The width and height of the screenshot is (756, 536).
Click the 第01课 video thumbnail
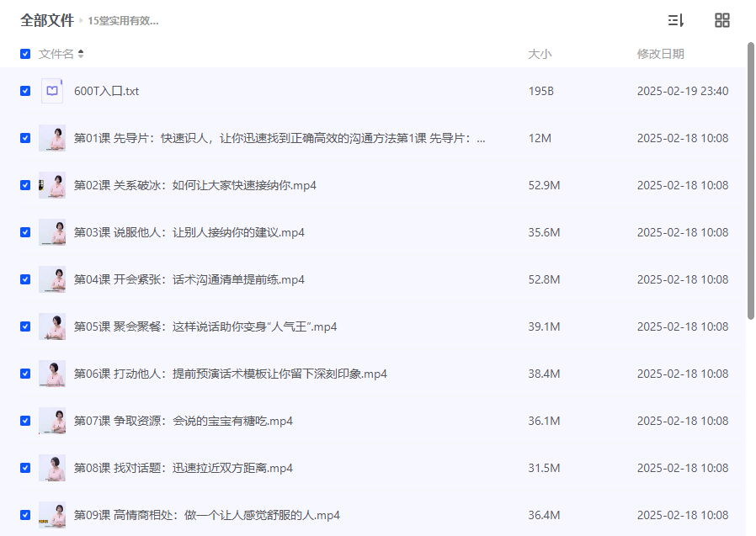52,138
